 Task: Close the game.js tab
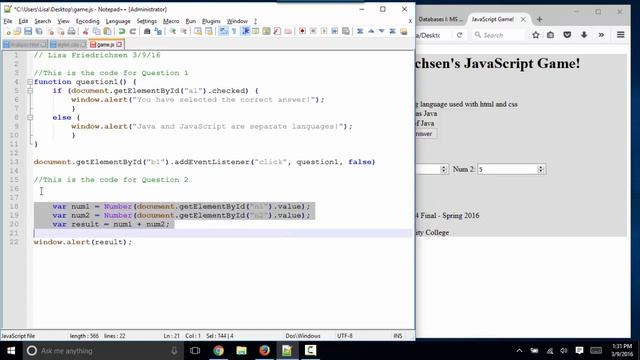click(x=119, y=44)
